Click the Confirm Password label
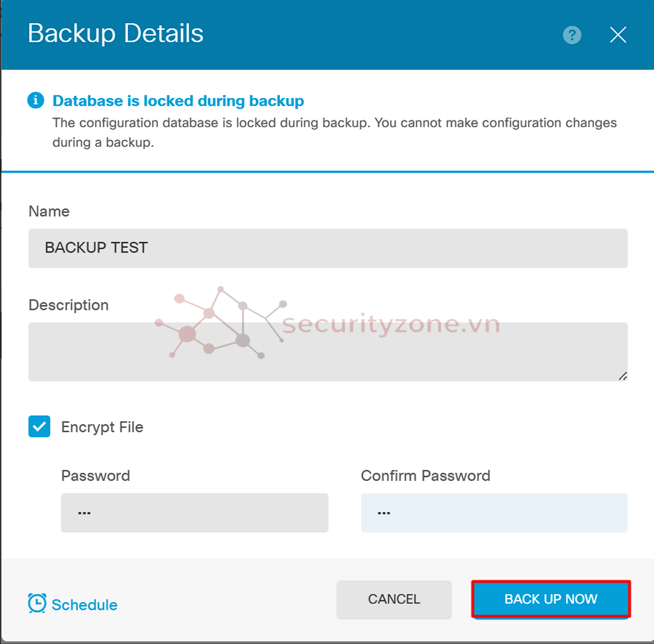654x644 pixels. (x=425, y=476)
